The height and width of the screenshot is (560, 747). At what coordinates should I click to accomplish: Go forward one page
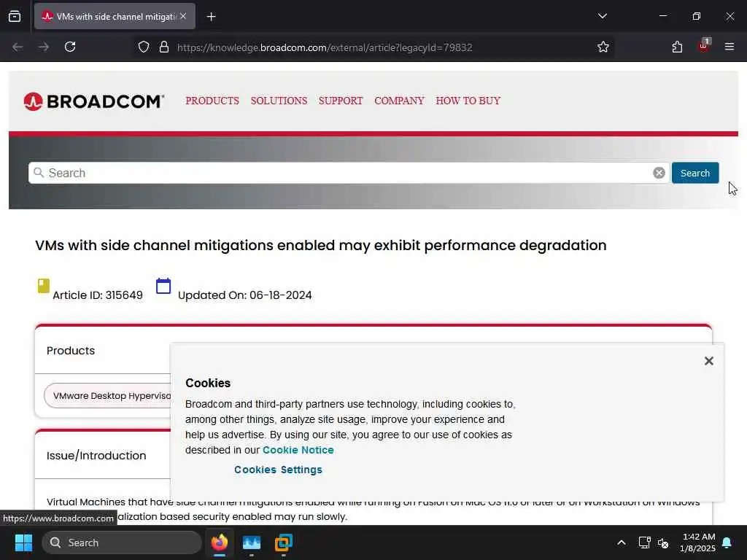point(44,47)
